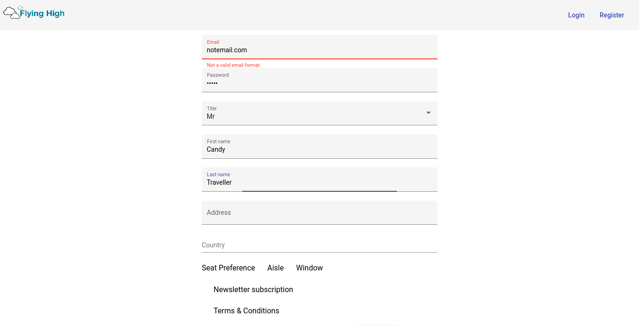Click the Email input field
The image size is (644, 327).
pos(320,47)
